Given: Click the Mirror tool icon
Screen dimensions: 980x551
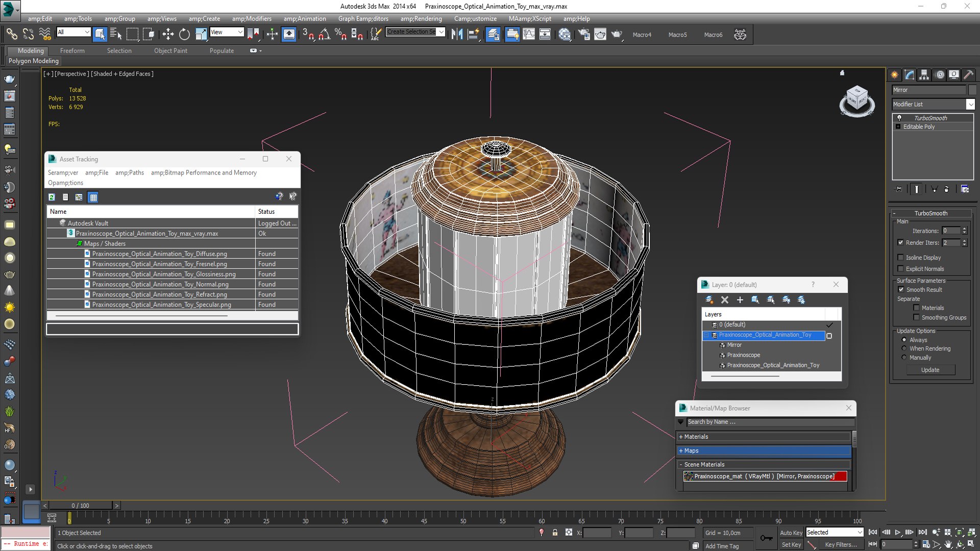Looking at the screenshot, I should pos(457,34).
